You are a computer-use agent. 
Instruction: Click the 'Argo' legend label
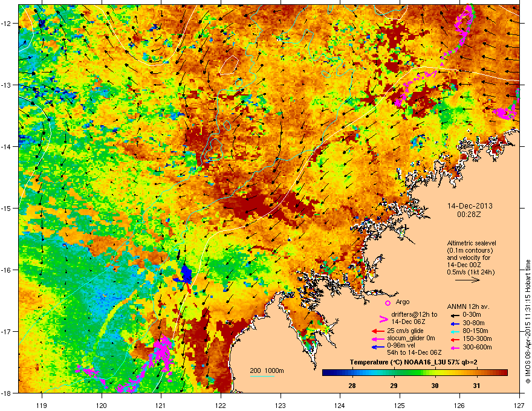point(403,302)
